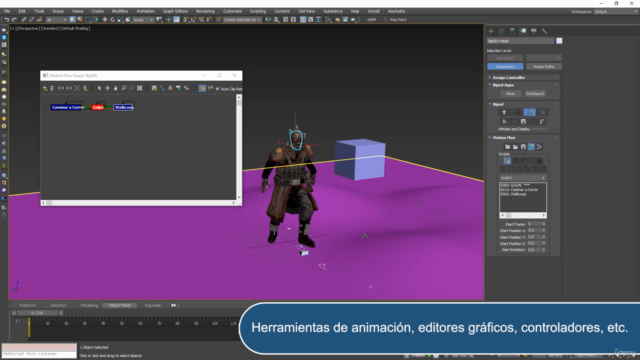Open the World reference coordinate dropdown
The height and width of the screenshot is (360, 640).
pyautogui.click(x=143, y=20)
